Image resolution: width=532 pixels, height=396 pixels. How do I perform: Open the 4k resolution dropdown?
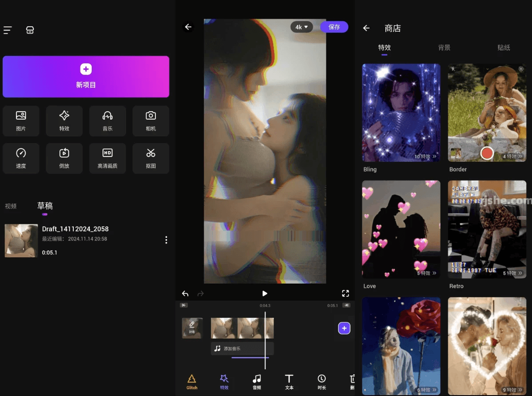click(302, 27)
